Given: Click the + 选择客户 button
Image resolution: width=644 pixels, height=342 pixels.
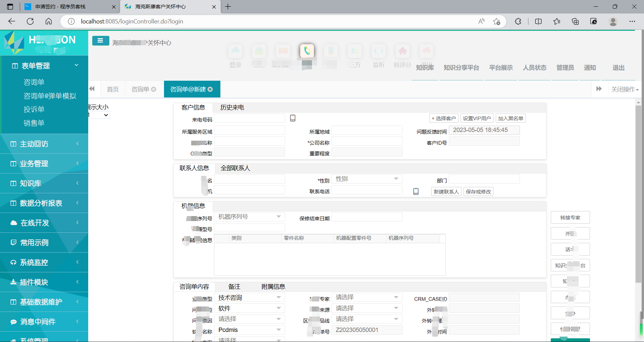Looking at the screenshot, I should pos(444,118).
